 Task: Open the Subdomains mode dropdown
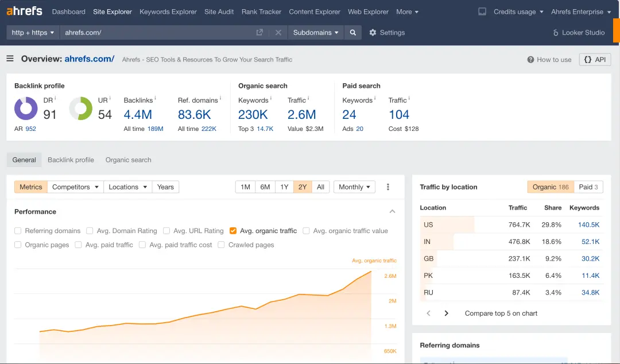(x=316, y=33)
